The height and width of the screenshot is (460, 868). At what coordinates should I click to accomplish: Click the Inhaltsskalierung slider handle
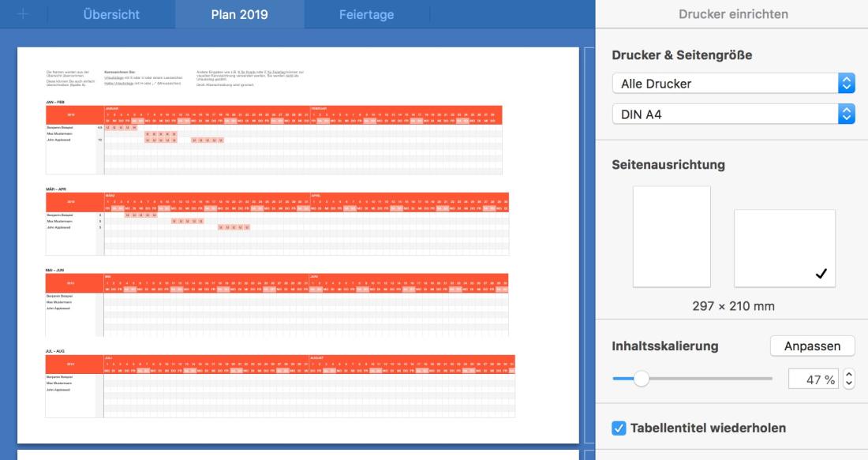coord(644,380)
